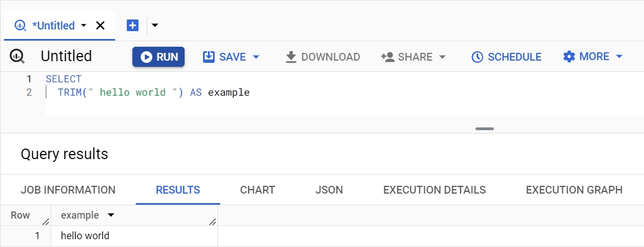Grab the editor pane resize handle

coord(484,129)
